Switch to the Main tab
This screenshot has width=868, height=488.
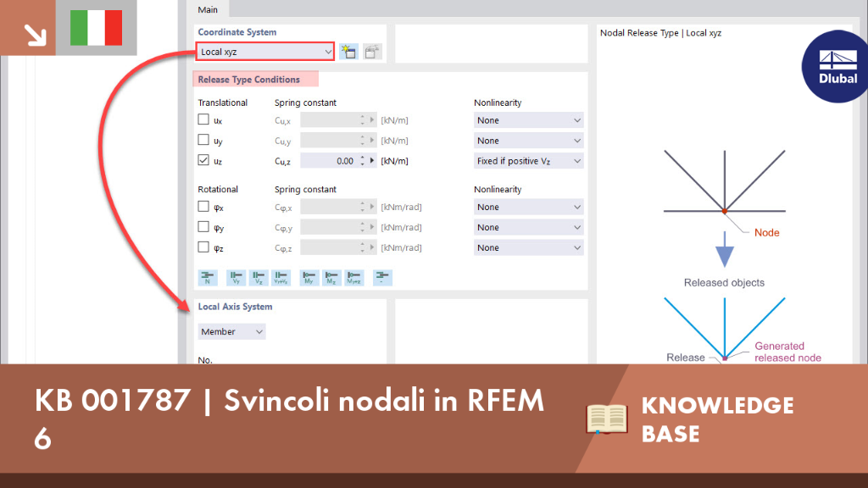pos(209,9)
